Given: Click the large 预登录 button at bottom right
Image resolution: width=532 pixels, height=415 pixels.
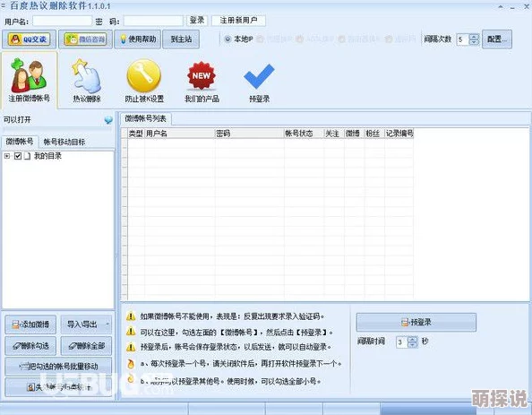Looking at the screenshot, I should click(x=416, y=322).
